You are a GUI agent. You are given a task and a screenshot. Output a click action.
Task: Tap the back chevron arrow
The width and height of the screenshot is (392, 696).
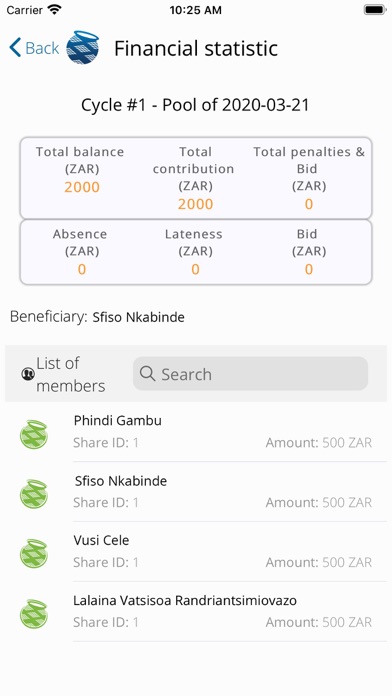click(x=15, y=47)
